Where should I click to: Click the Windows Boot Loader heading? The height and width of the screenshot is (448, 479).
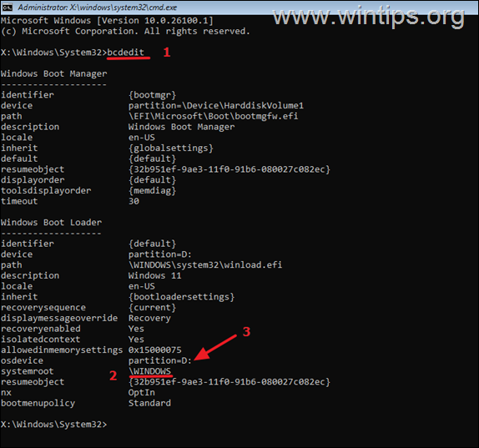click(x=52, y=222)
